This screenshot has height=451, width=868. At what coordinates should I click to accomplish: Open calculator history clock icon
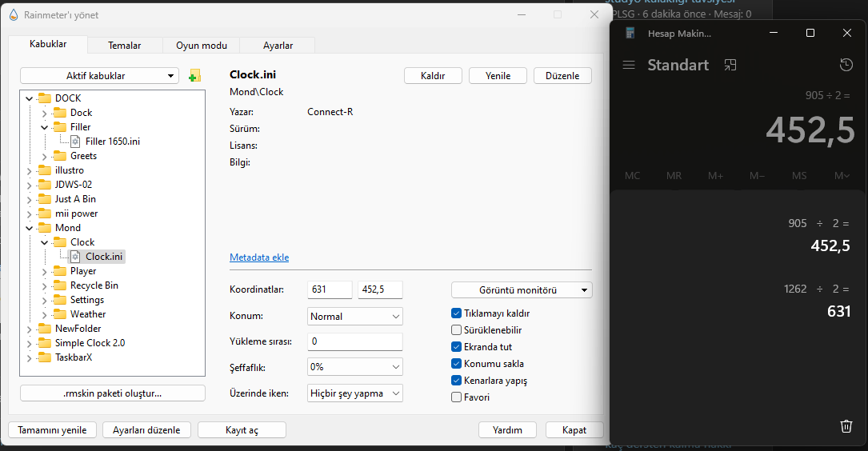[x=846, y=66]
